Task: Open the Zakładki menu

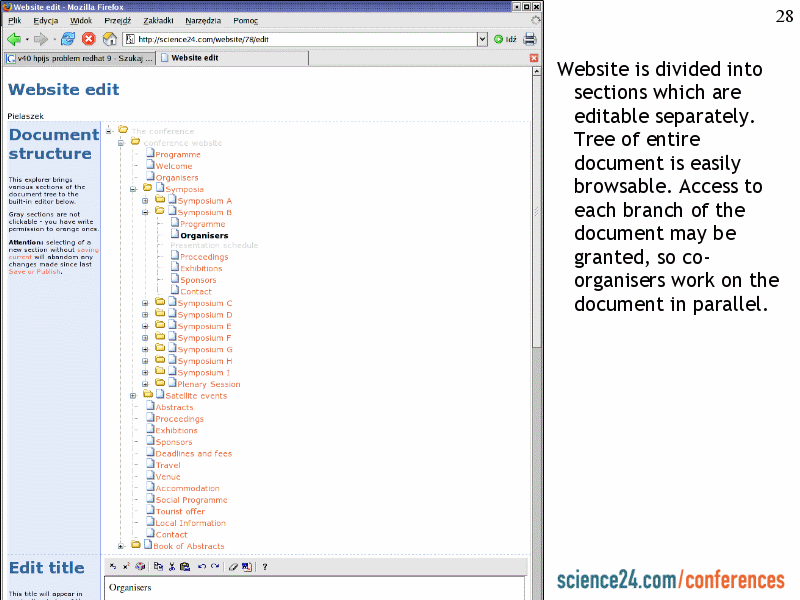Action: [158, 20]
